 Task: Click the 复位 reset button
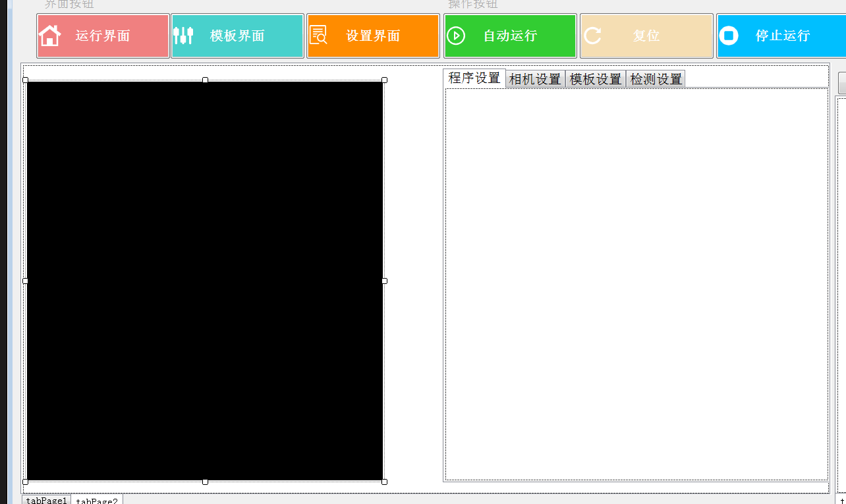(x=646, y=36)
